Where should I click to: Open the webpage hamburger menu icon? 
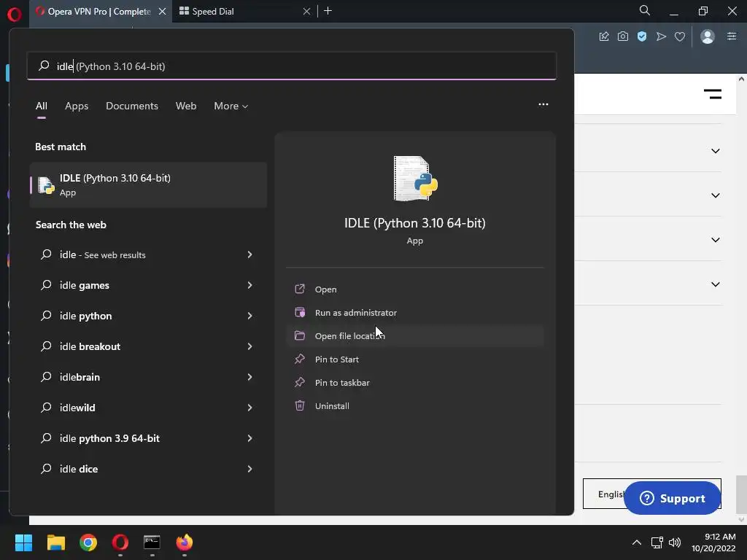tap(713, 94)
